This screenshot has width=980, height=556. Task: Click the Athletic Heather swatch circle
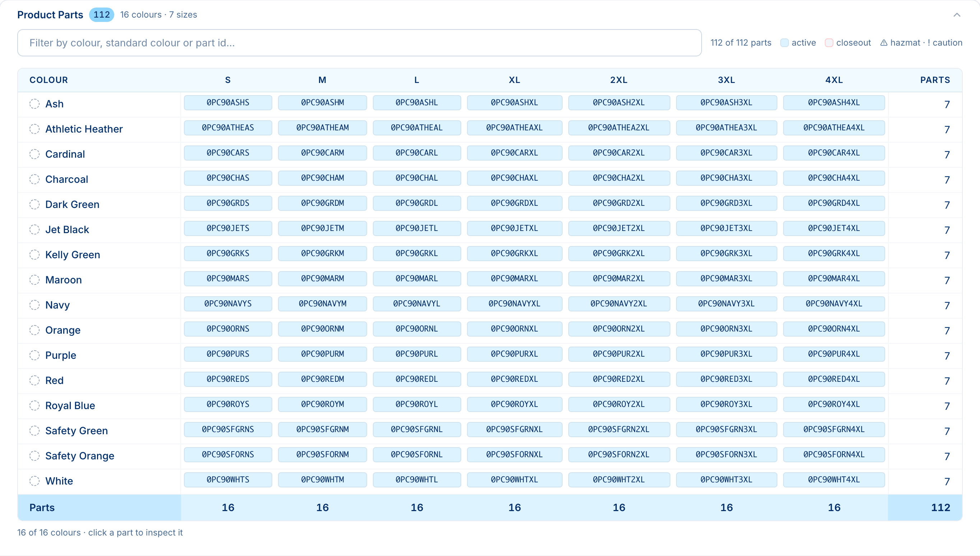click(34, 129)
